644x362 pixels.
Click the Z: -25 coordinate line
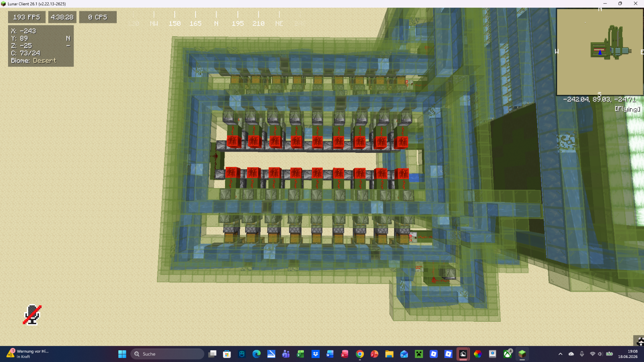22,46
